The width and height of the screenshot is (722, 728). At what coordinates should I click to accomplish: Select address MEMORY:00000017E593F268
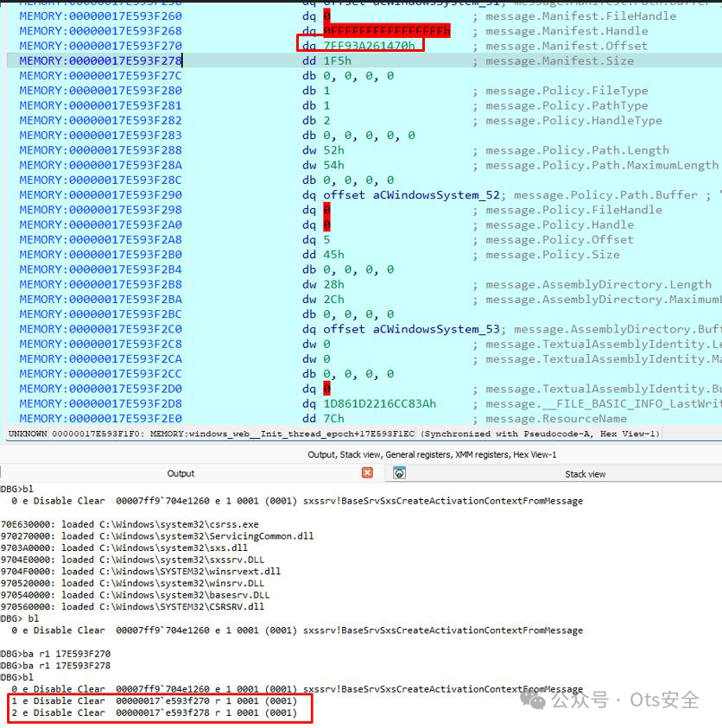101,31
